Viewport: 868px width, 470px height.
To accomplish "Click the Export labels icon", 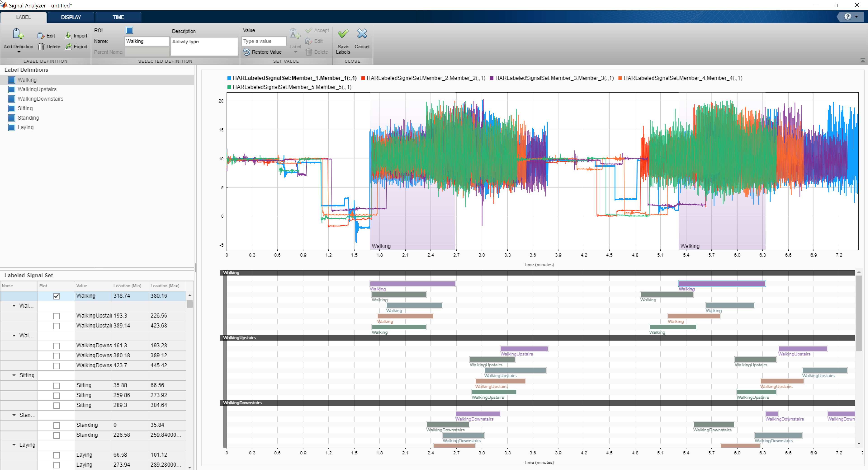I will coord(69,47).
